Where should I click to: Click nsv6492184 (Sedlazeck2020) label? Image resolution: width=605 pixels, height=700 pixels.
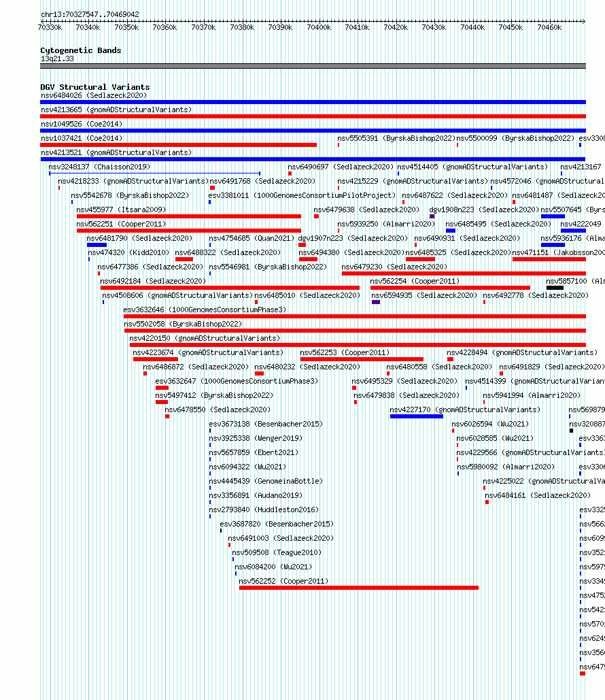[153, 281]
